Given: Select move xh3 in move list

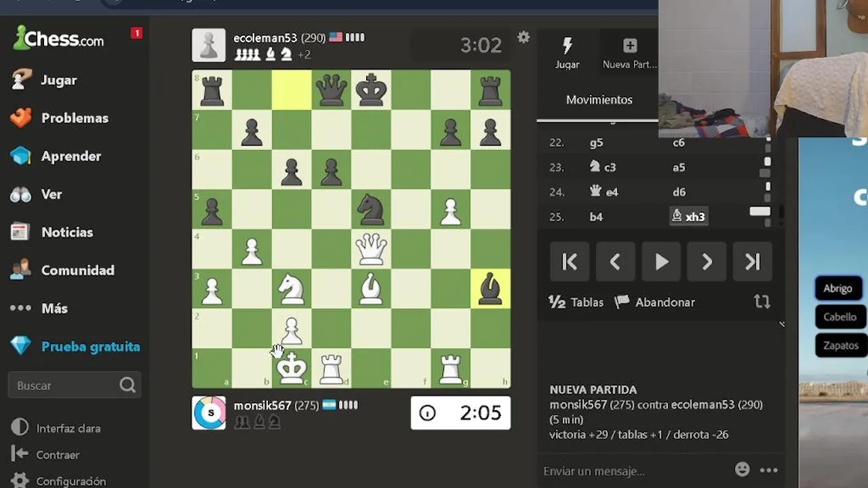Looking at the screenshot, I should [689, 217].
